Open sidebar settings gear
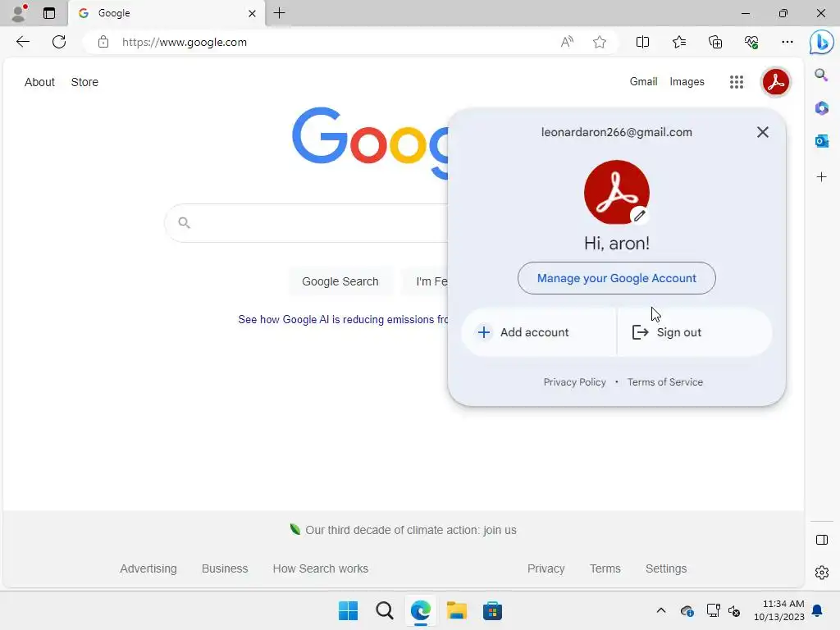The height and width of the screenshot is (630, 840). [821, 573]
